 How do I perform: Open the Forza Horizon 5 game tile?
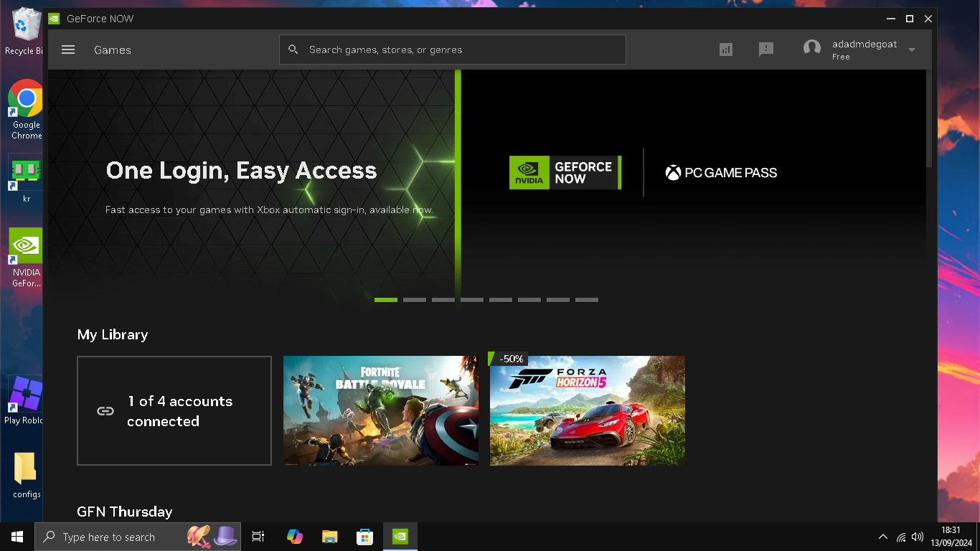coord(588,410)
